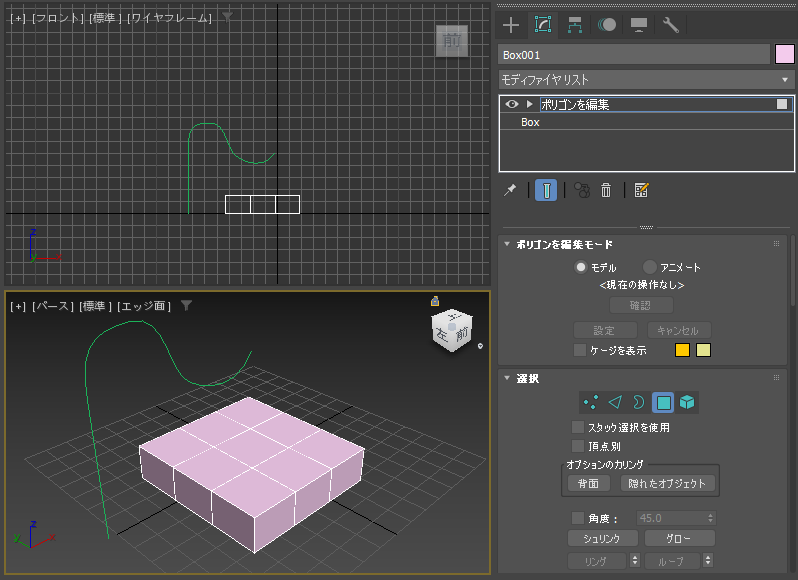Select the アニメート radio button
Screen dimensions: 798x580
650,267
